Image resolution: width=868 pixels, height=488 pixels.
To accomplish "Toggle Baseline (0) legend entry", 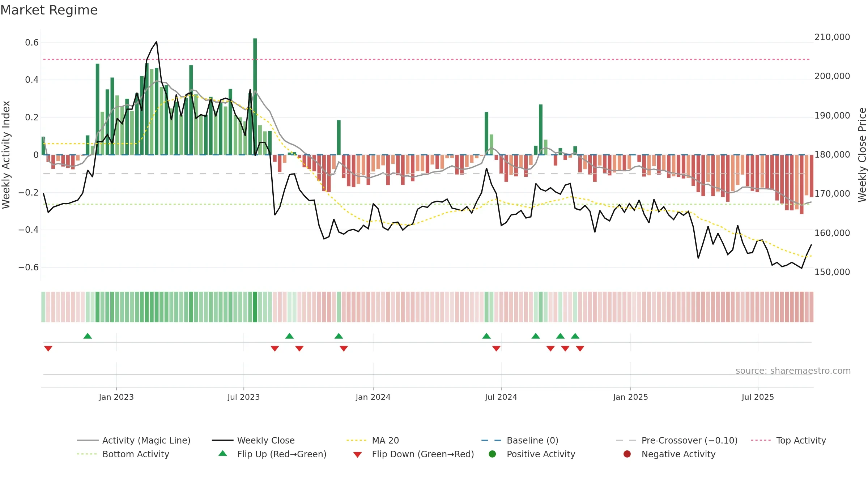I will tap(520, 440).
